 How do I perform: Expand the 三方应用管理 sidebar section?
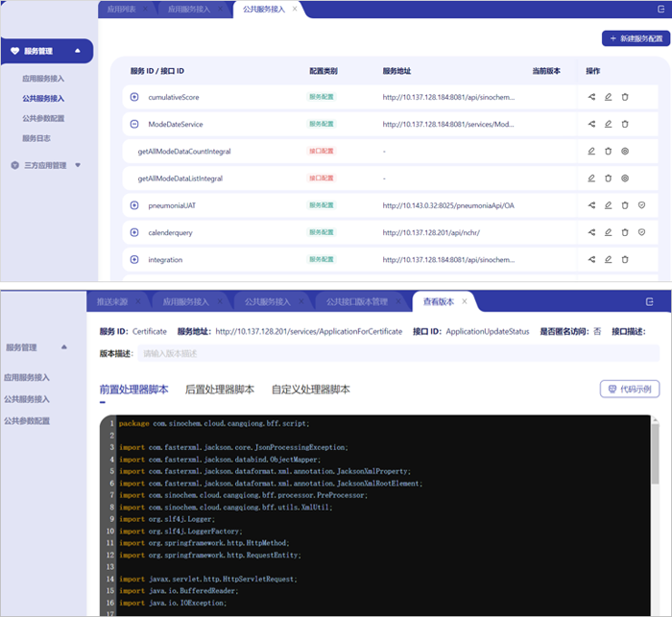click(78, 165)
